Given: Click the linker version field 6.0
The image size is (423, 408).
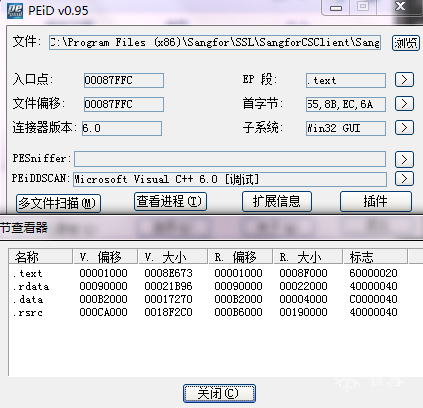Looking at the screenshot, I should pos(122,128).
